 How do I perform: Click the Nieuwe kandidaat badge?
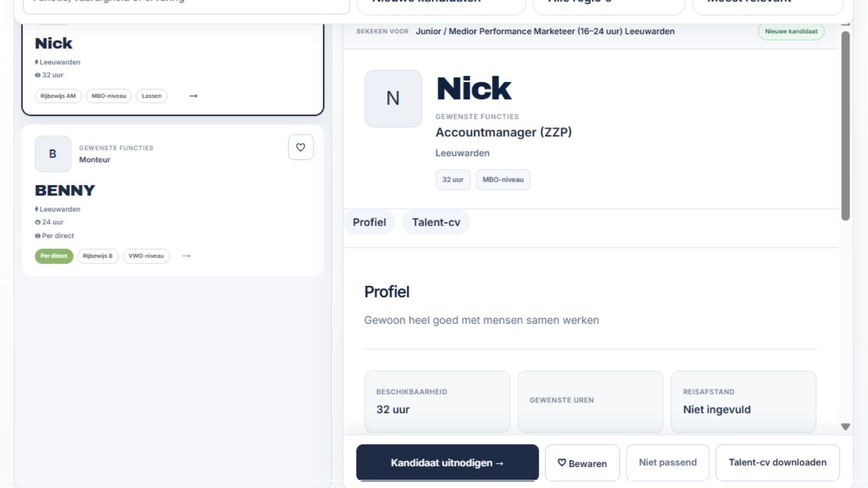(791, 31)
